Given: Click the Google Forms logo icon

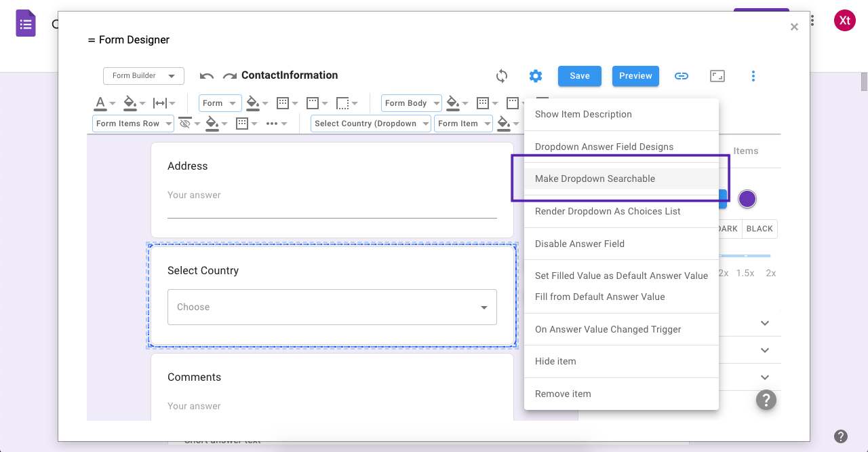Looking at the screenshot, I should tap(26, 24).
